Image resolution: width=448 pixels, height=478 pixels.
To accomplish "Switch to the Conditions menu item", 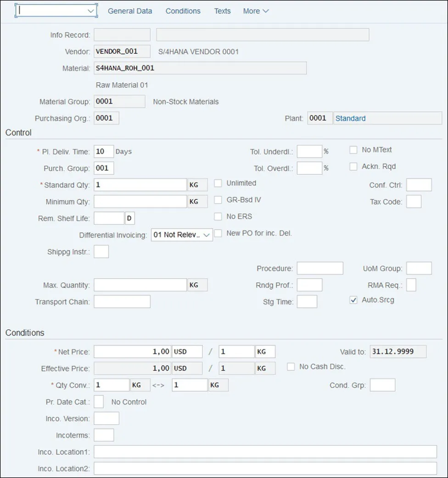I will [183, 11].
